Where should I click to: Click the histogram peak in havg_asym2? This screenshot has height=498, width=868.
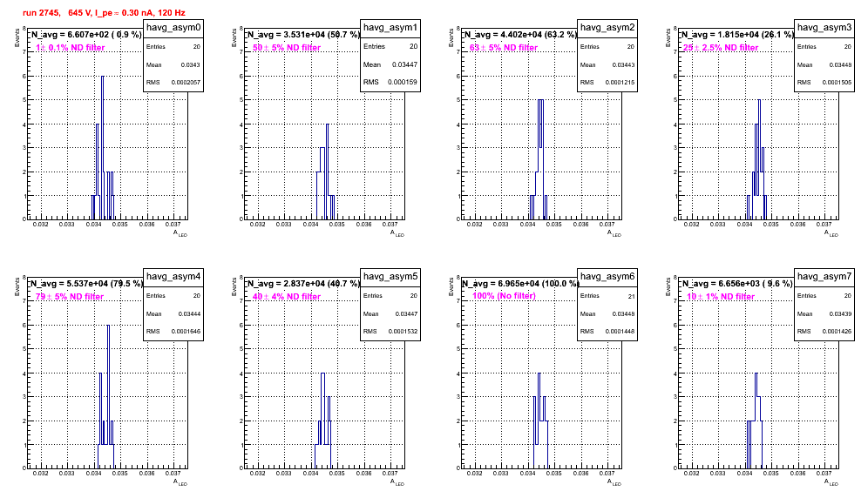pyautogui.click(x=541, y=159)
